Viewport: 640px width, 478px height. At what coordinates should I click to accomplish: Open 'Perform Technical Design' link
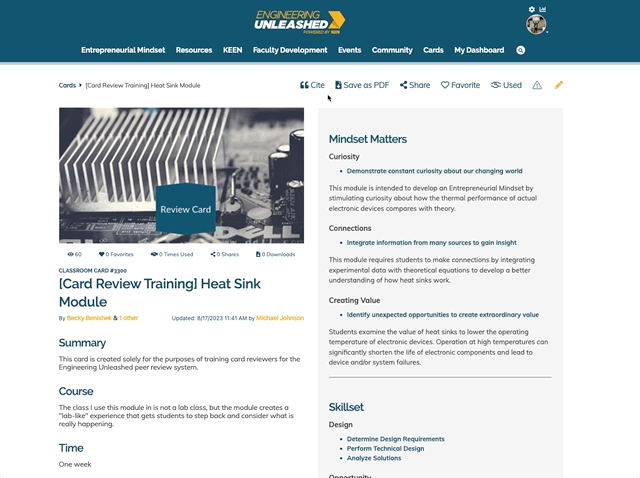pyautogui.click(x=385, y=449)
